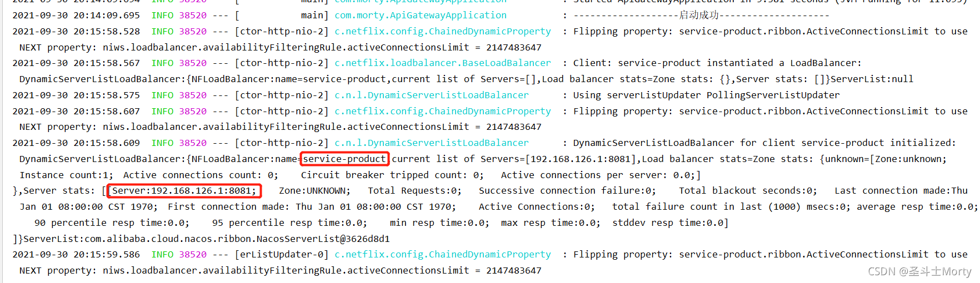Open ChainedDynamicProperty logger on the 20:15:58.607 line
The width and height of the screenshot is (980, 283).
[x=443, y=112]
